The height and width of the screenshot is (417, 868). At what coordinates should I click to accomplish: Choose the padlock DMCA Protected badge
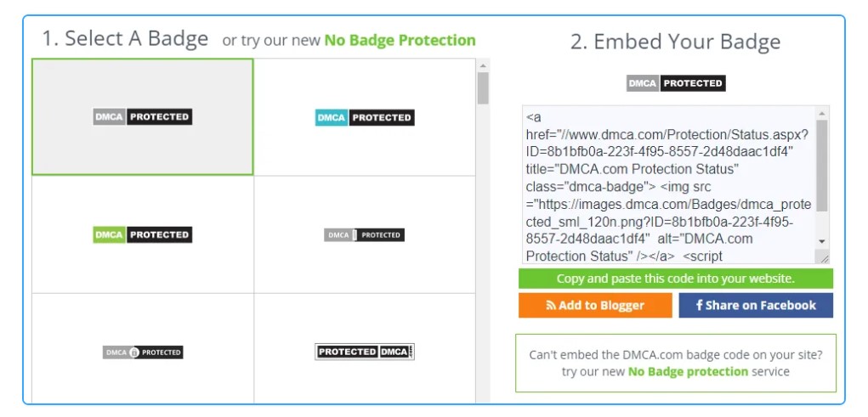143,352
